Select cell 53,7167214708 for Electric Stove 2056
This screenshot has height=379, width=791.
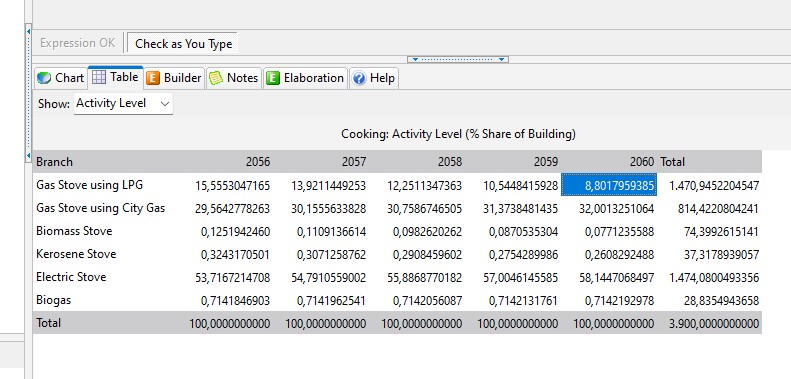[x=233, y=278]
